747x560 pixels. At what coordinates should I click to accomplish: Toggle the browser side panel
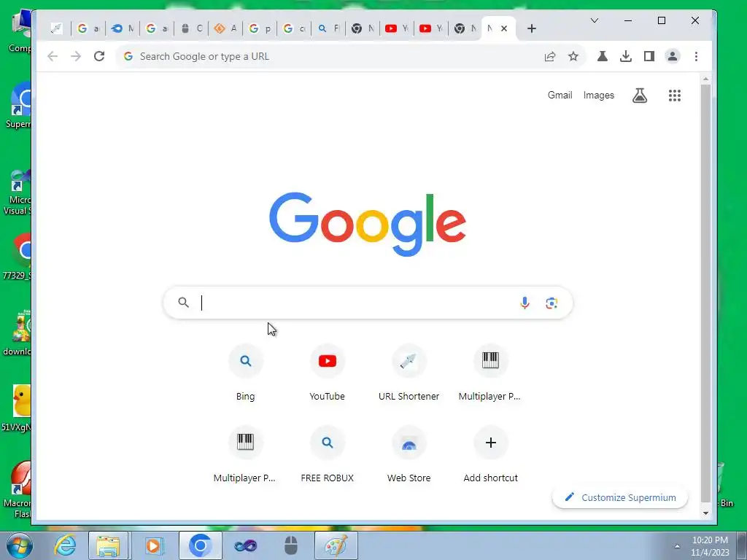649,56
